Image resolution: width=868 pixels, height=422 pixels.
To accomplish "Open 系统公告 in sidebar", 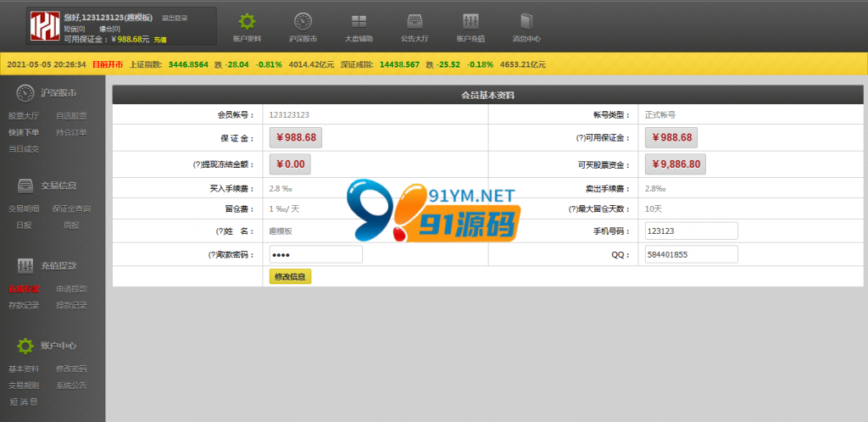I will [x=71, y=386].
